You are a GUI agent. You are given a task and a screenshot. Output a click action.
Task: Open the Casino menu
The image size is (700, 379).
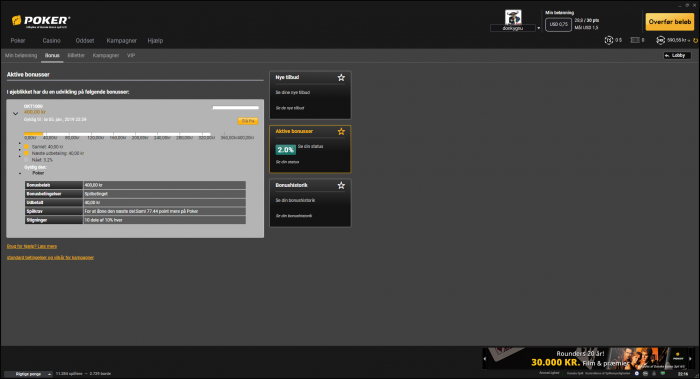click(51, 41)
